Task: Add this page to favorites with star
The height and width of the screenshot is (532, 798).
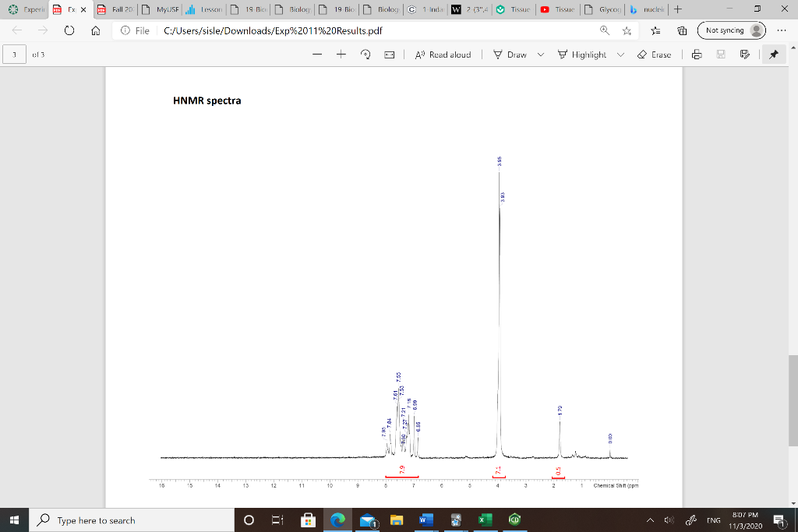Action: click(x=627, y=30)
